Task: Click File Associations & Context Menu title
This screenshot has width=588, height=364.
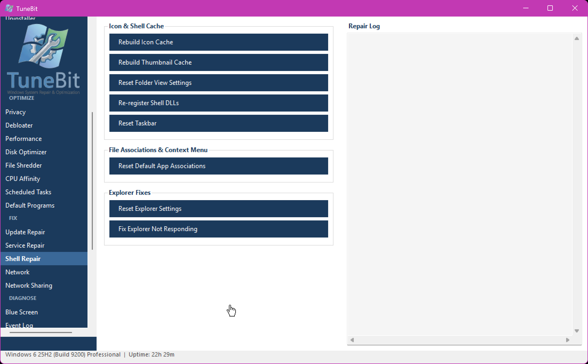Action: point(158,150)
